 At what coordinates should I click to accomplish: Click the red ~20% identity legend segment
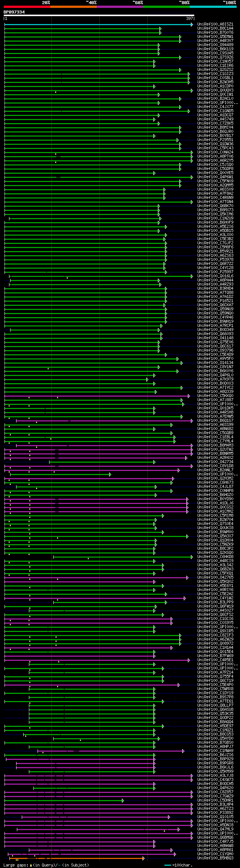(27, 7)
